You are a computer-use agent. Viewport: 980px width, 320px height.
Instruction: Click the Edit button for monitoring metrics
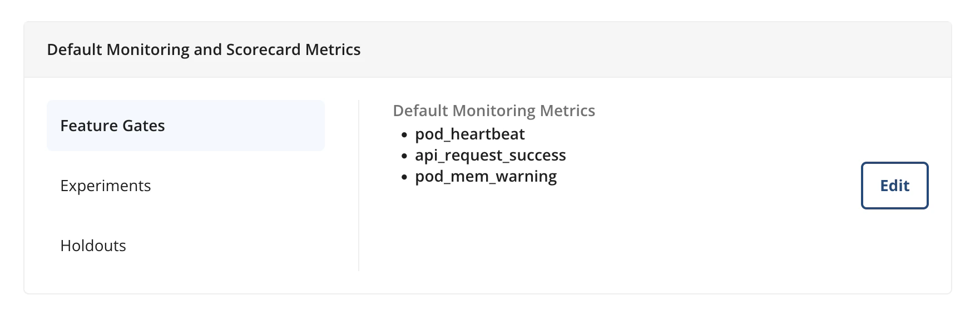coord(894,186)
